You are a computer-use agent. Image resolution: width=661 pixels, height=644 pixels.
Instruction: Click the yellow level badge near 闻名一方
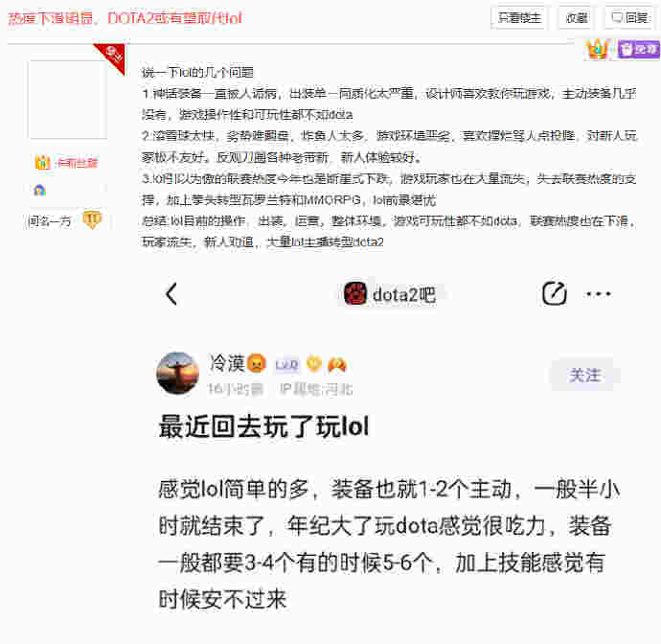tap(92, 219)
